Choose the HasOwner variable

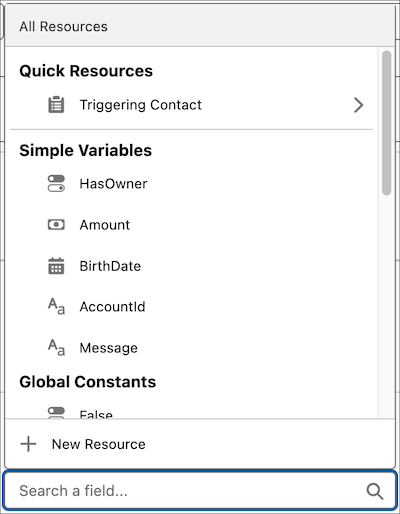click(x=191, y=184)
